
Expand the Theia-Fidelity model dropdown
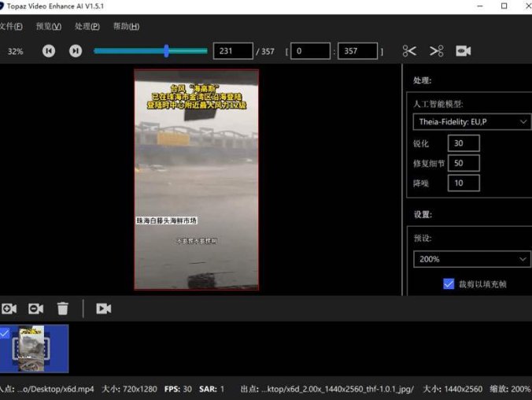pos(472,122)
